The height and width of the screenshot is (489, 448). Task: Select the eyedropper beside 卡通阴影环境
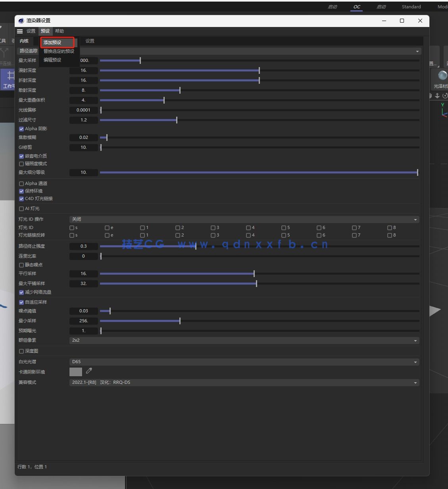click(x=89, y=370)
